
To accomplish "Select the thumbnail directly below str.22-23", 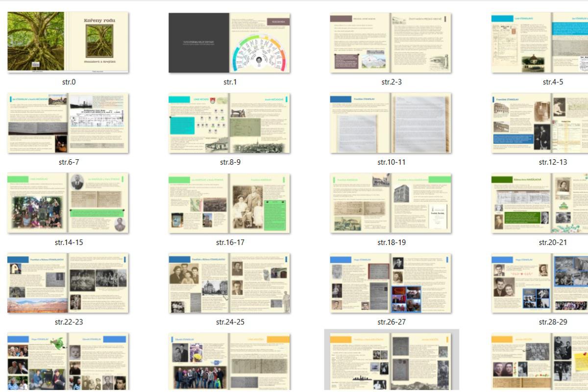I will click(x=68, y=362).
